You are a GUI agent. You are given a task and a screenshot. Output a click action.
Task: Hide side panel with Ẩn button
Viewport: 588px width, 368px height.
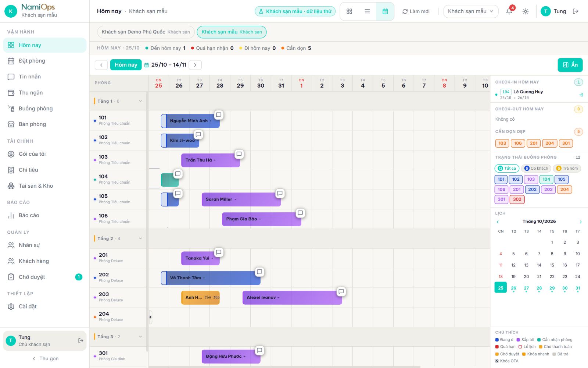(570, 65)
